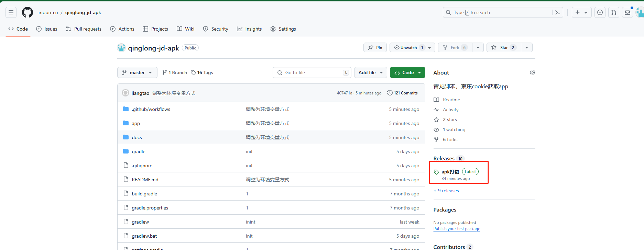Open the Releases section heading
The image size is (644, 250).
[x=444, y=158]
